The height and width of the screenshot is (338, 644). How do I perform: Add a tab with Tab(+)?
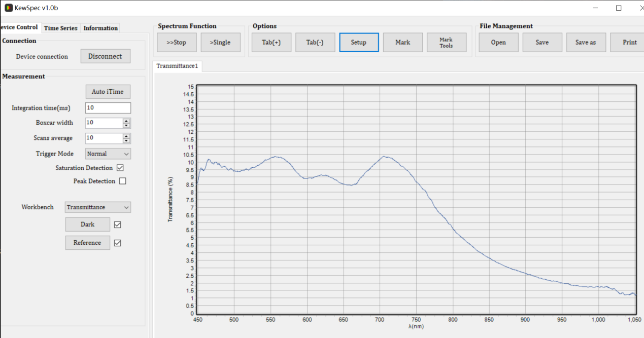[271, 43]
